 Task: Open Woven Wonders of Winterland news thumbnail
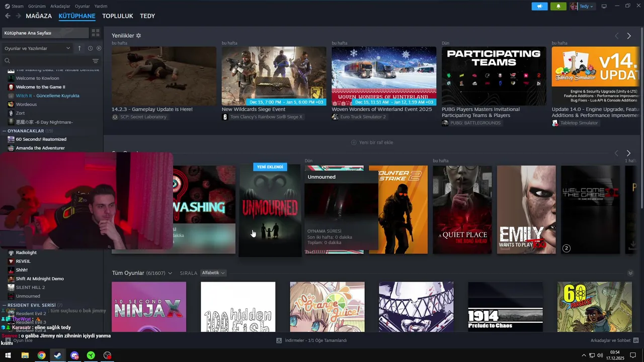[384, 76]
